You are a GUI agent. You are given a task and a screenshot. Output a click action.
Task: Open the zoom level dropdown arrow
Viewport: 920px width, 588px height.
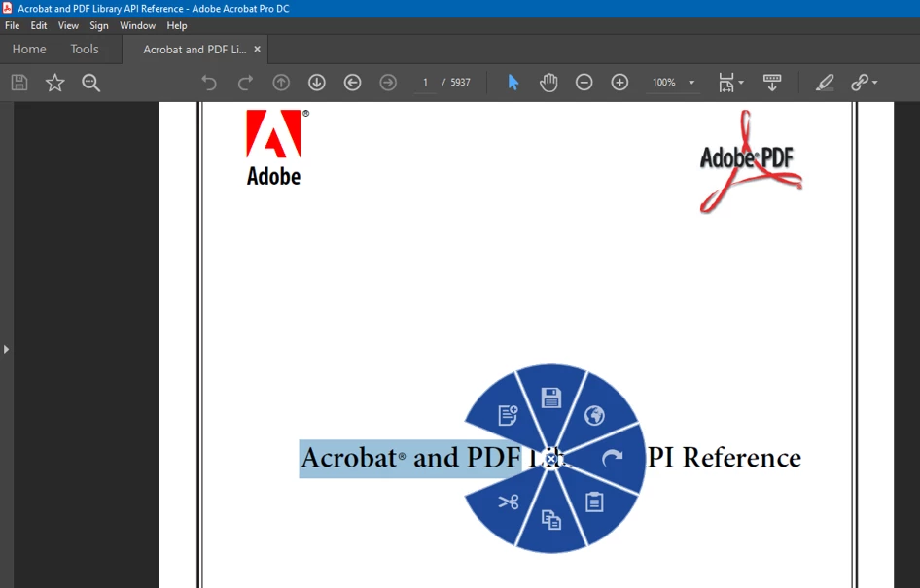691,83
